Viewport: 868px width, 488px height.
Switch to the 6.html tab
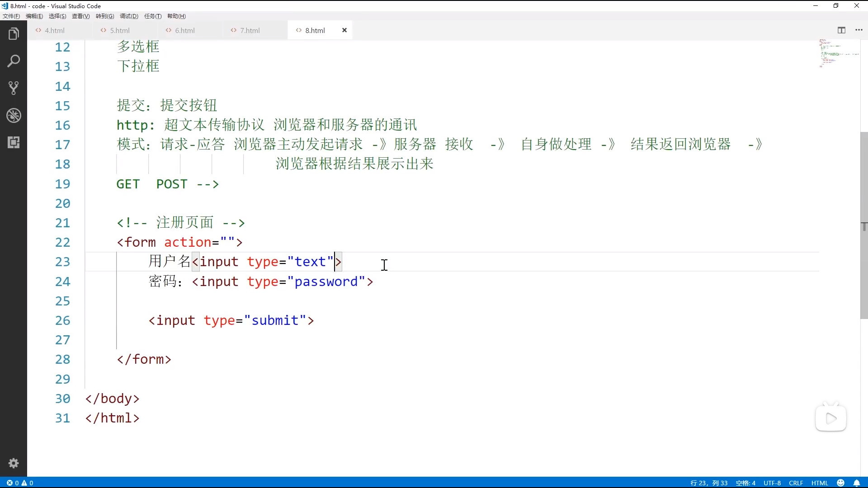click(x=184, y=30)
